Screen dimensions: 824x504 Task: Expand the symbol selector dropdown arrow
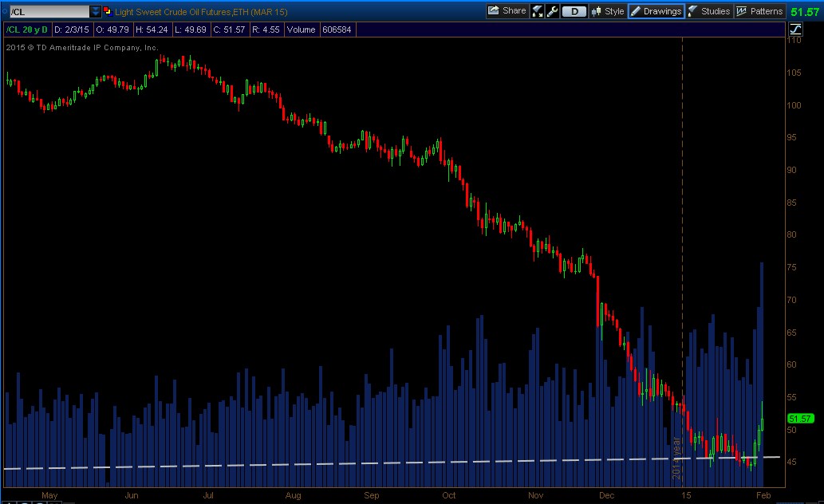[x=95, y=11]
